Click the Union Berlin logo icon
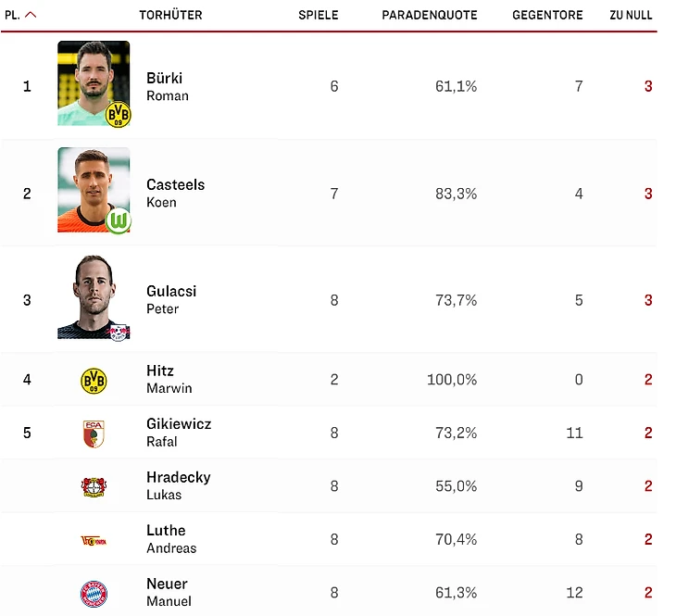Screen dimensions: 676x616 coord(94,541)
